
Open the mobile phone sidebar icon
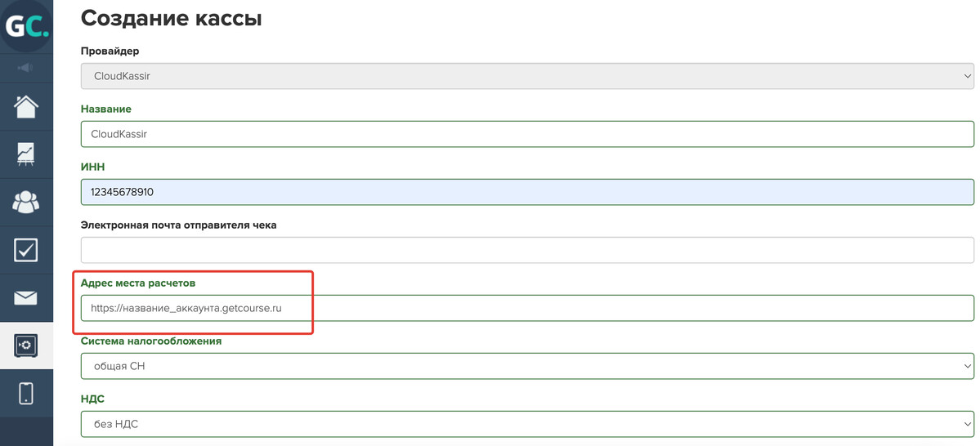click(26, 393)
